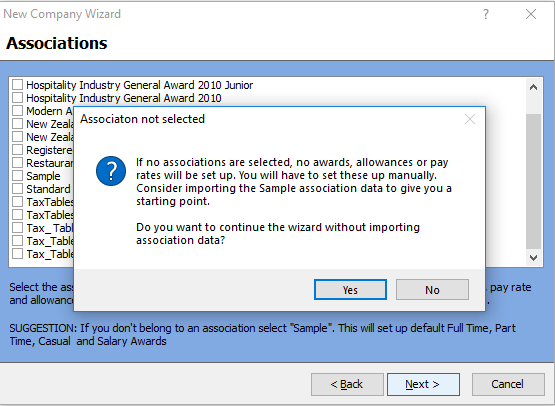This screenshot has height=406, width=555.
Task: Check Hospitality Industry General Award 2010 checkbox
Action: pyautogui.click(x=17, y=98)
